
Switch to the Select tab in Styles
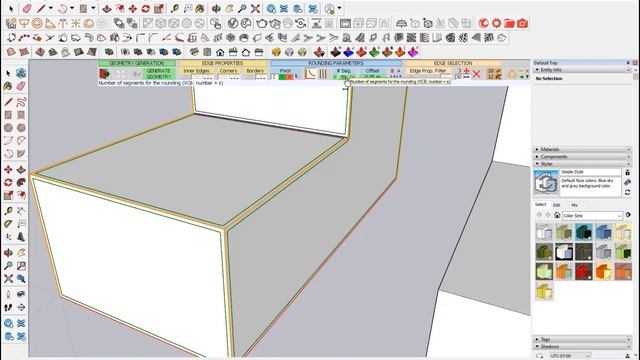(540, 204)
